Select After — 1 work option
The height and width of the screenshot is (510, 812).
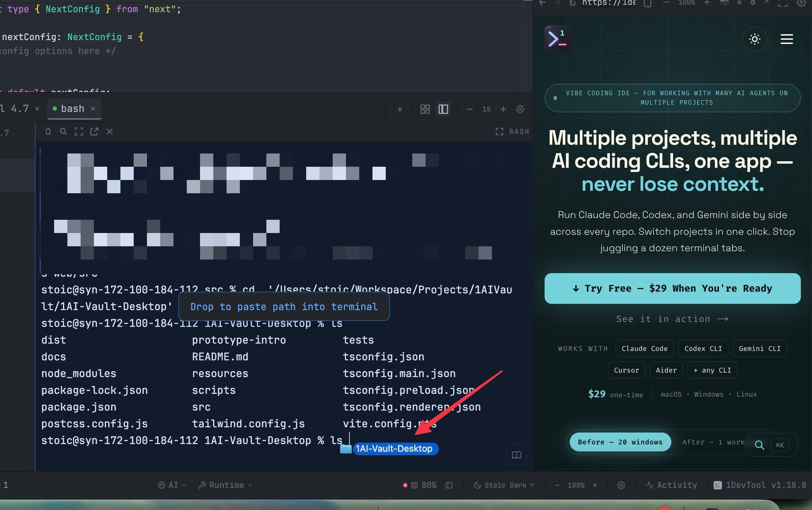pos(713,442)
